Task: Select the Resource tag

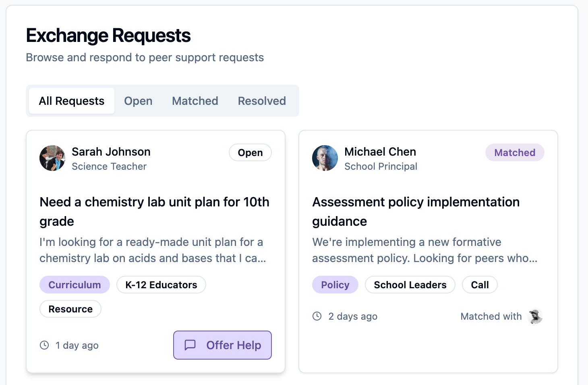Action: (70, 309)
